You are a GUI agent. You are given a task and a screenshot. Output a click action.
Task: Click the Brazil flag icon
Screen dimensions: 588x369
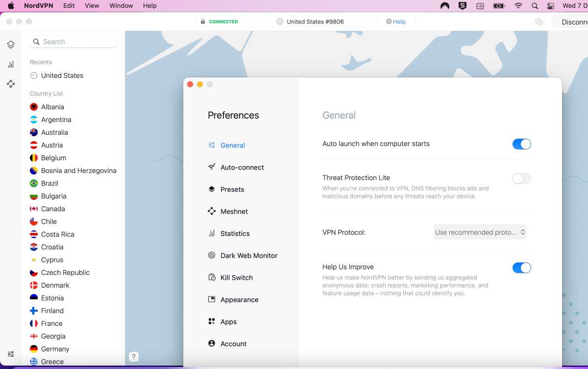tap(34, 183)
